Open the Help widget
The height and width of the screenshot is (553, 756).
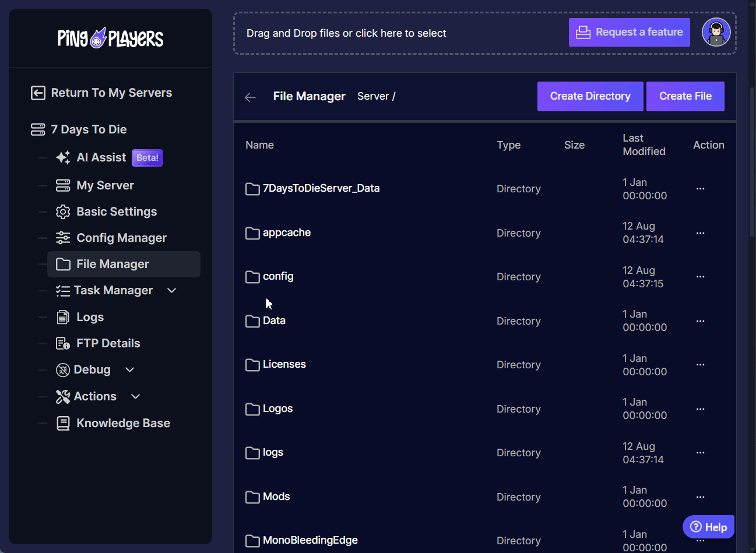click(x=708, y=527)
